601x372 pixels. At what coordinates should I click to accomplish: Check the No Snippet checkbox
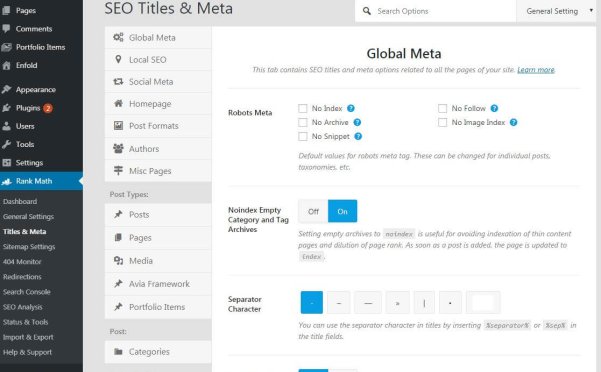[x=303, y=136]
